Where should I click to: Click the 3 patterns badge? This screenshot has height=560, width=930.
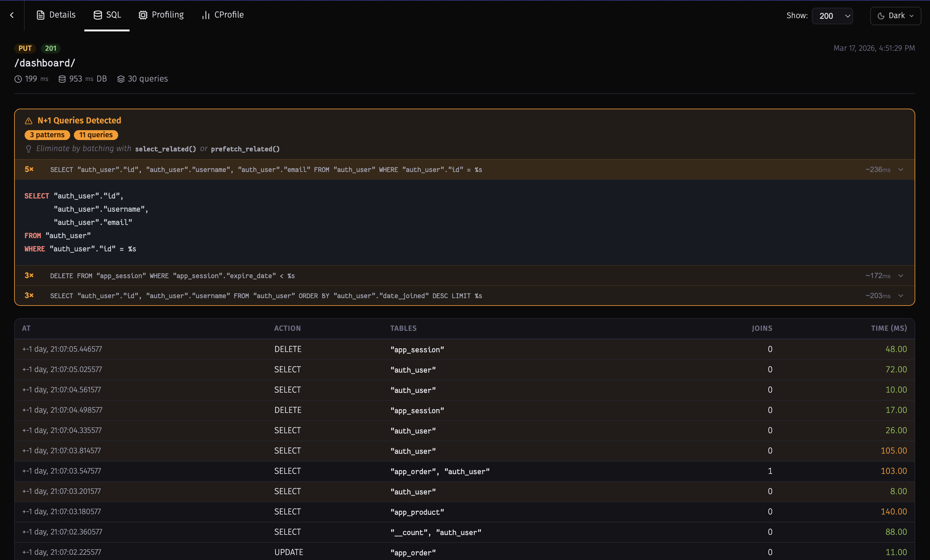(x=47, y=135)
